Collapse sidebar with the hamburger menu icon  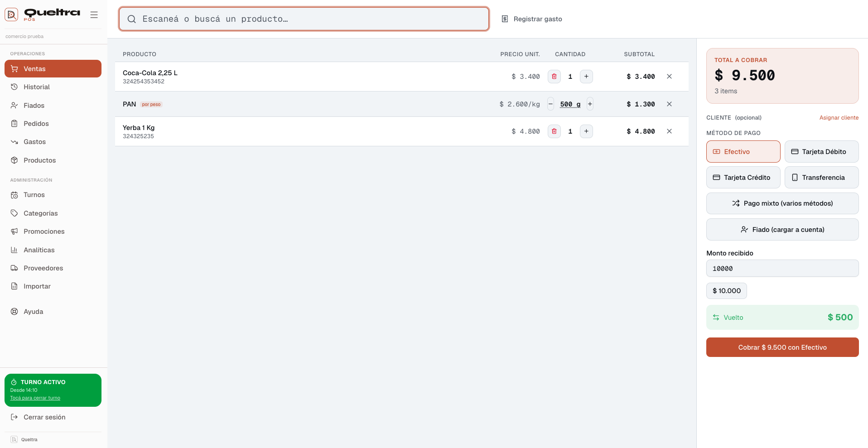(x=94, y=15)
